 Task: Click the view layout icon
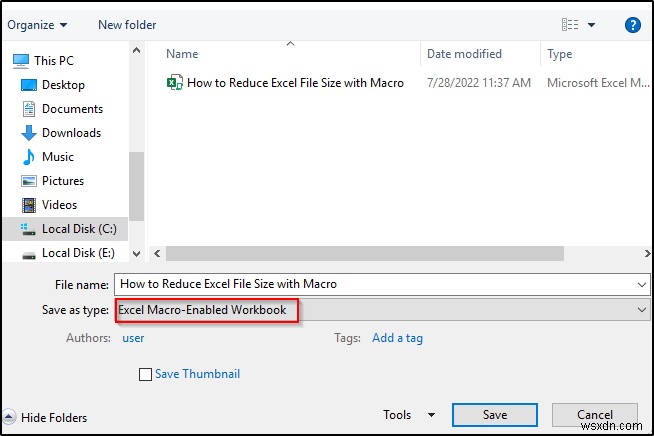click(x=570, y=25)
